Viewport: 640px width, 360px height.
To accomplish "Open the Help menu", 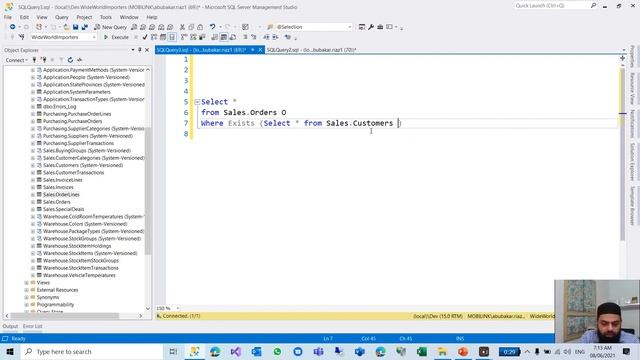I will click(152, 17).
